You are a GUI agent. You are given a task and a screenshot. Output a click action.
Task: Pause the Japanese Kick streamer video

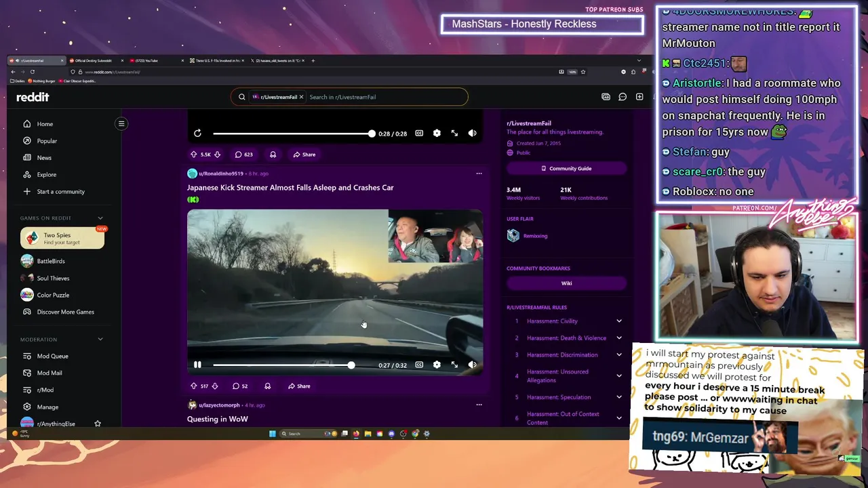click(197, 365)
